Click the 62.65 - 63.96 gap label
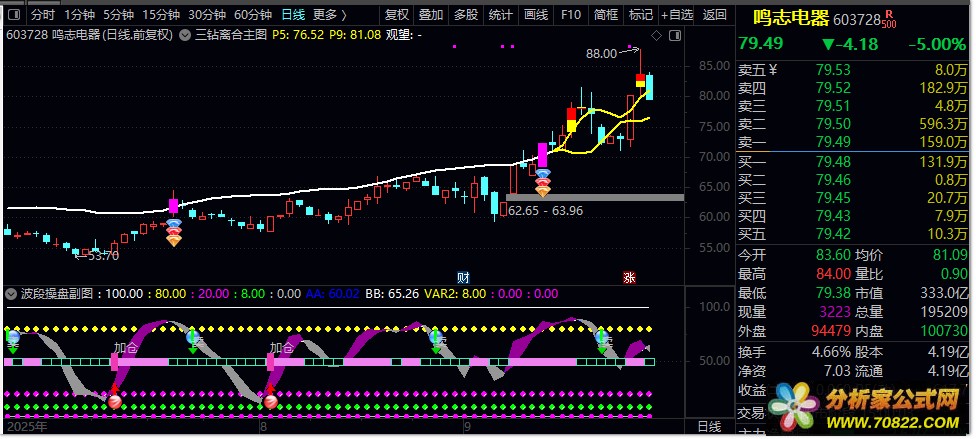Image resolution: width=976 pixels, height=439 pixels. tap(546, 211)
